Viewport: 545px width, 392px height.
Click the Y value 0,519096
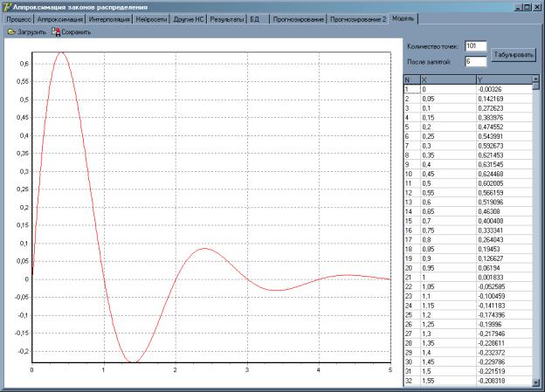coord(504,202)
